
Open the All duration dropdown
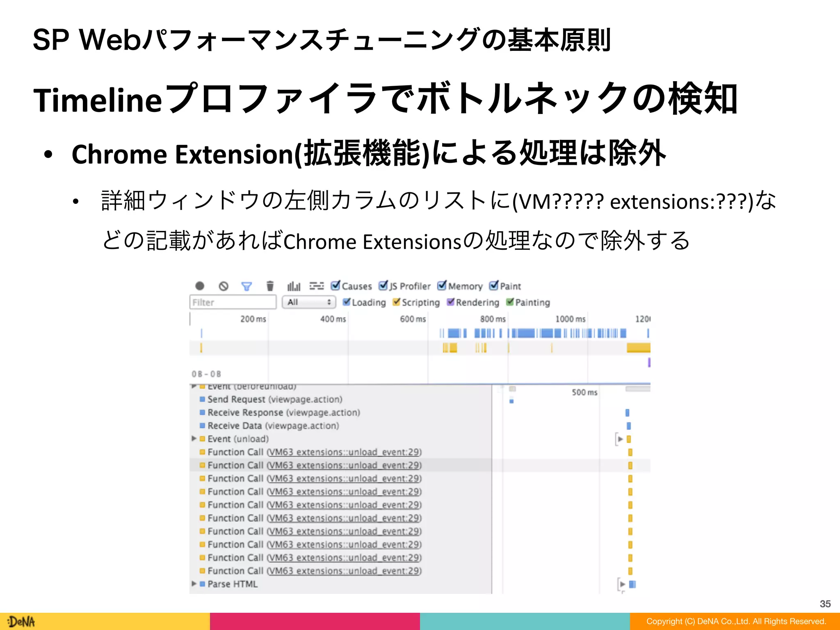pyautogui.click(x=309, y=302)
